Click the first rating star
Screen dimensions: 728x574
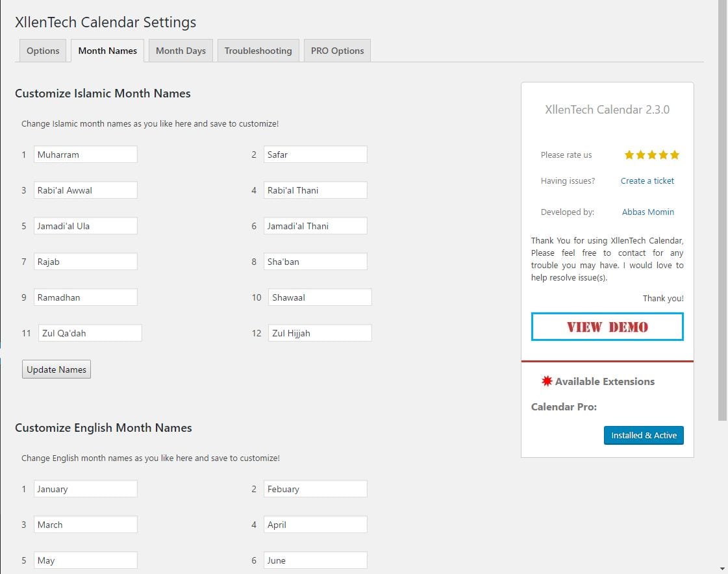click(629, 155)
